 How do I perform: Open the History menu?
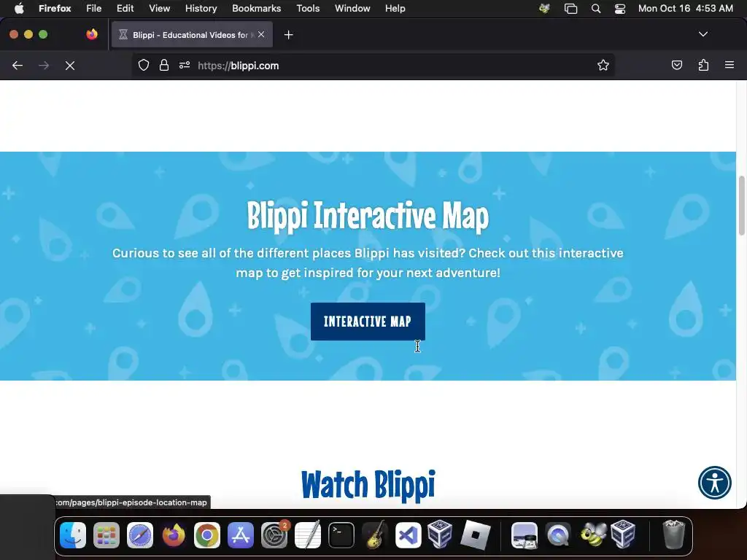pos(201,8)
